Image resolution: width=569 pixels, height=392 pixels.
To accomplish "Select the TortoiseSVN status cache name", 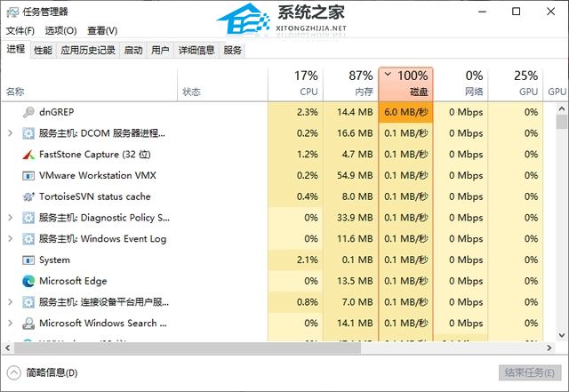I will [95, 196].
